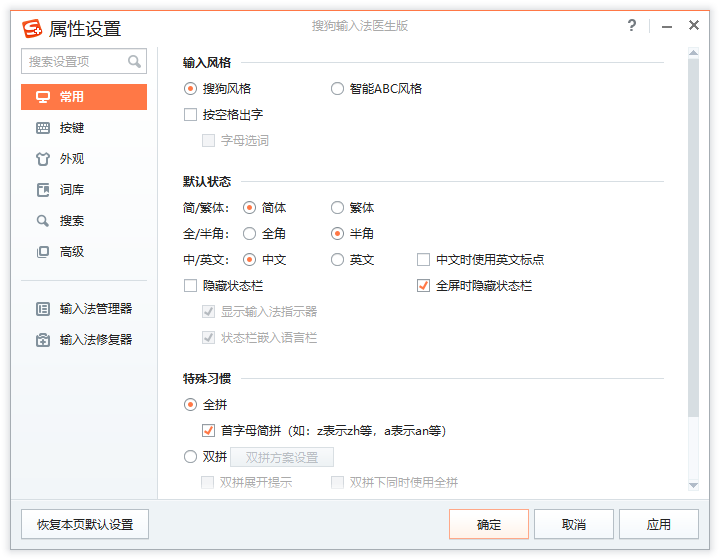
Task: Switch to the 搜索 settings tab
Action: click(x=84, y=221)
